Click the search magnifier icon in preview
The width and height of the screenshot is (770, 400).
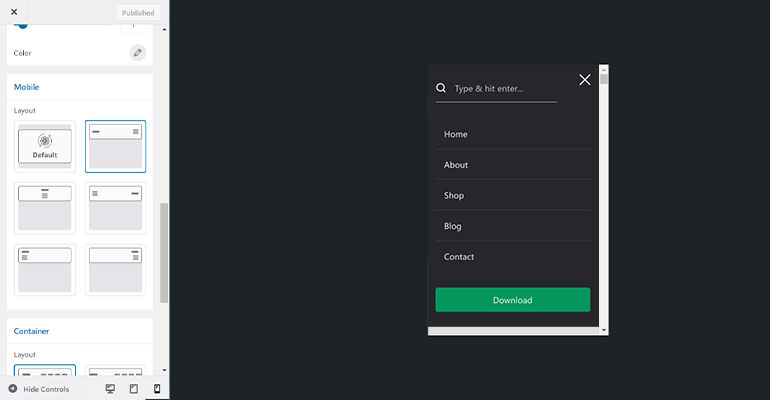pyautogui.click(x=441, y=88)
